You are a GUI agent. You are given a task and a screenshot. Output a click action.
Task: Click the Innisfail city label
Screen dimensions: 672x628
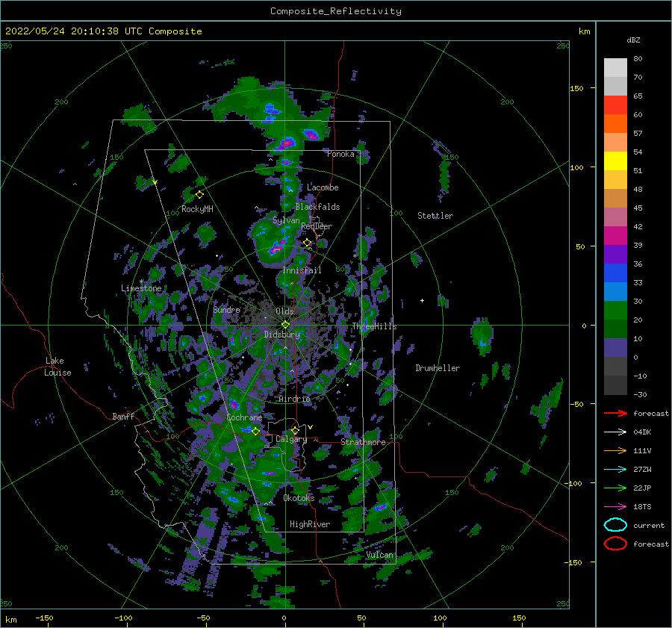point(302,270)
